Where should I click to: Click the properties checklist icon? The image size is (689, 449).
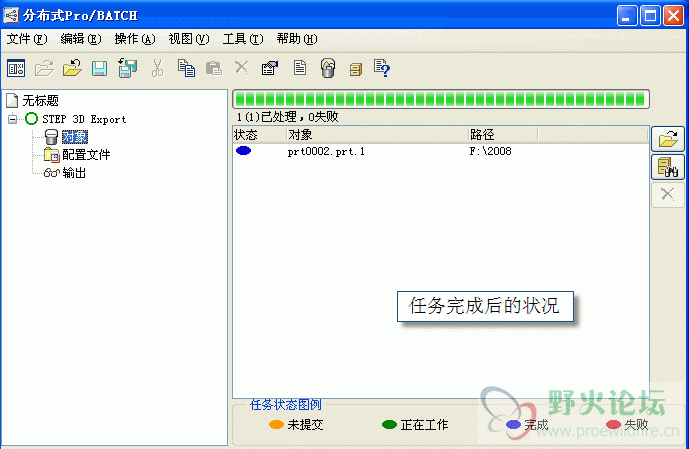click(270, 69)
